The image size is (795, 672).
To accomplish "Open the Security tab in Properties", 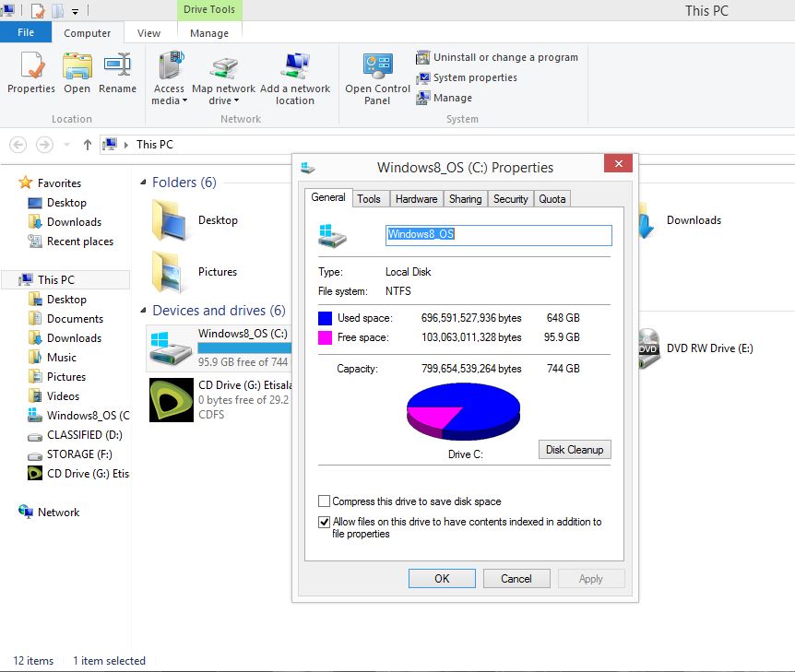I will tap(511, 199).
